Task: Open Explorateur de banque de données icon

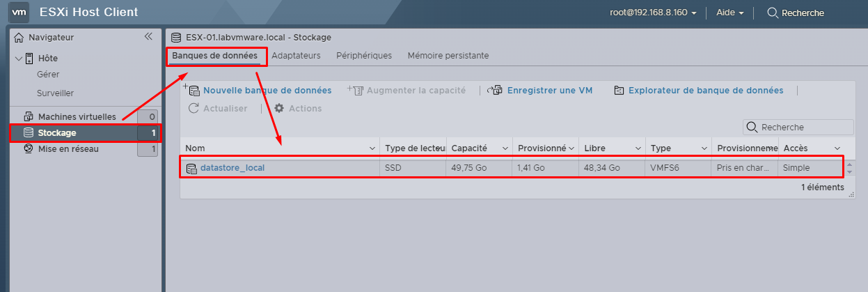Action: (x=619, y=90)
